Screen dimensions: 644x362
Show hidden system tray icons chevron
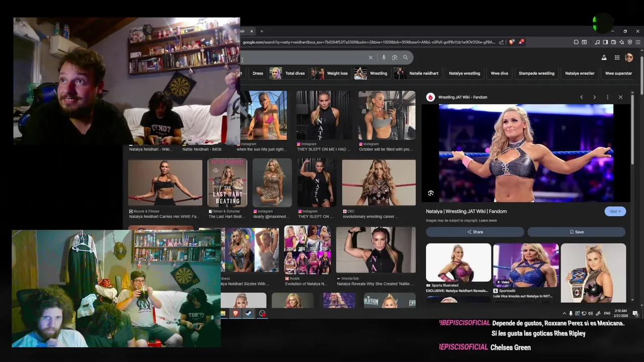[x=564, y=313]
